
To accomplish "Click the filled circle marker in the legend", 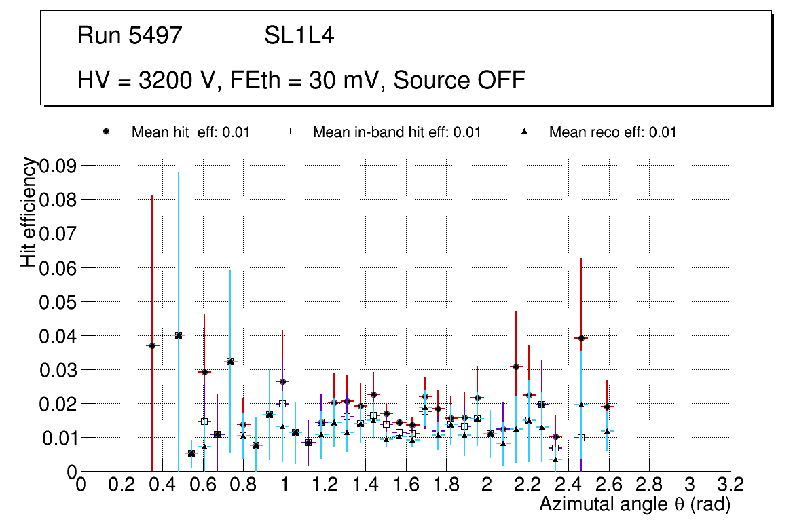I will coord(106,132).
